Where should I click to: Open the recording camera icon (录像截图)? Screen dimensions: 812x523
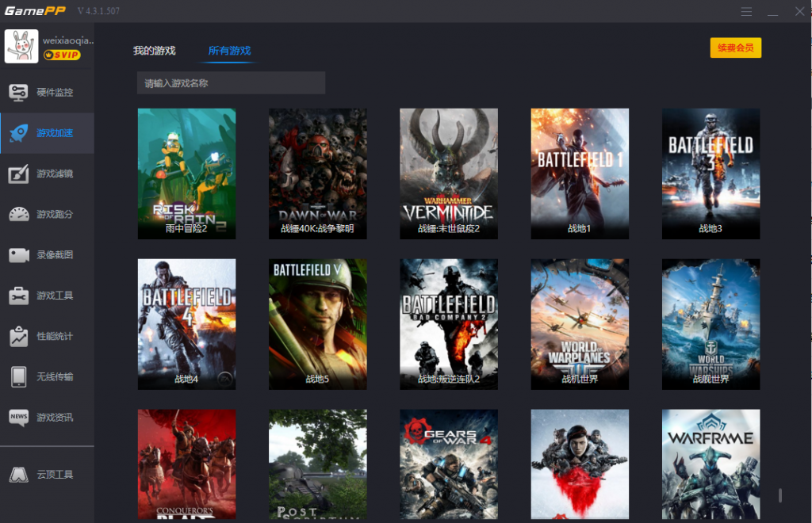19,255
